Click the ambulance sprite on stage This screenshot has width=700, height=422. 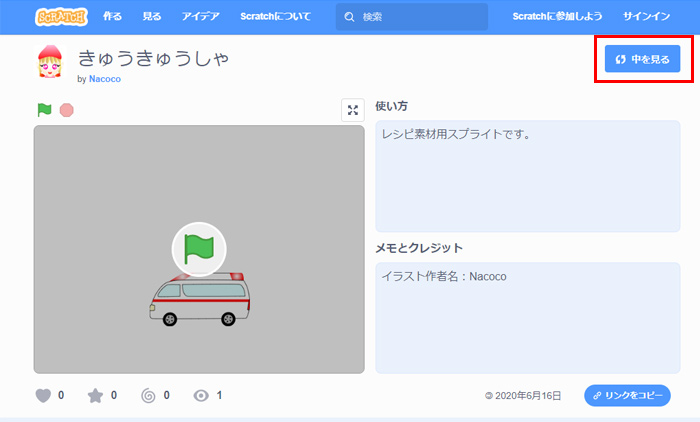click(x=200, y=299)
